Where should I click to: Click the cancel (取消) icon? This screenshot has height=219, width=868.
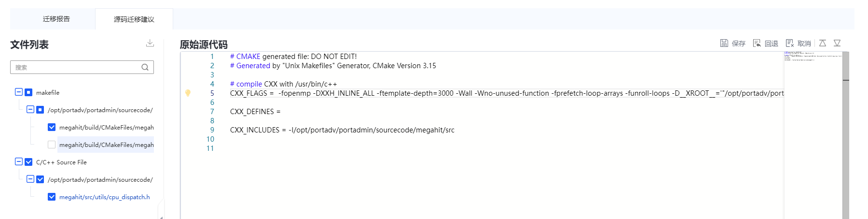point(789,43)
